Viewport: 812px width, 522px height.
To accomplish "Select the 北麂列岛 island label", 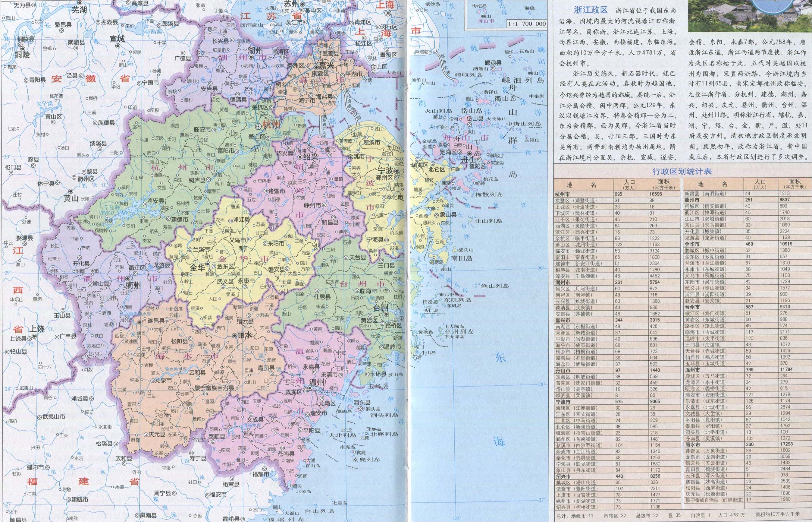I will point(384,434).
